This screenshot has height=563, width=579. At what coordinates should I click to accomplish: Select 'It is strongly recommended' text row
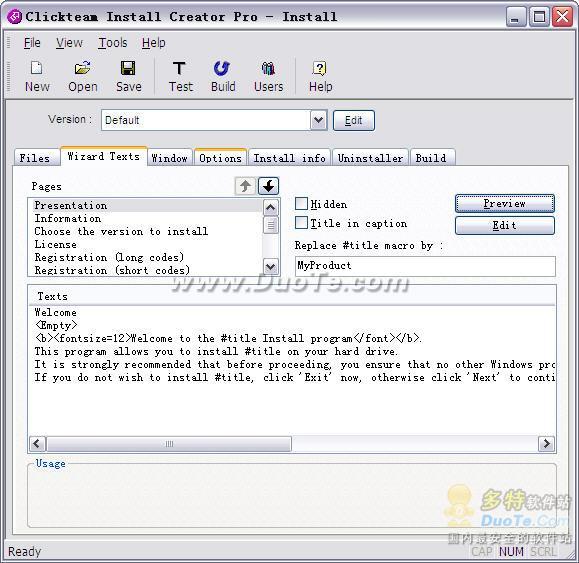pyautogui.click(x=292, y=364)
